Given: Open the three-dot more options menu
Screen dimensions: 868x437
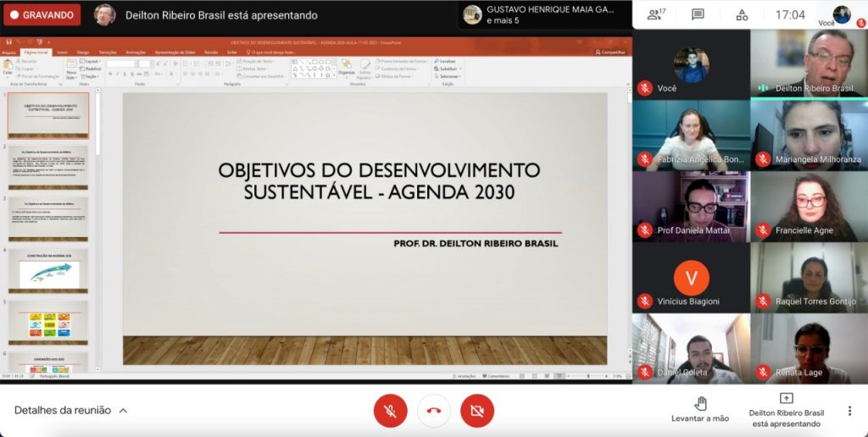Looking at the screenshot, I should [849, 411].
